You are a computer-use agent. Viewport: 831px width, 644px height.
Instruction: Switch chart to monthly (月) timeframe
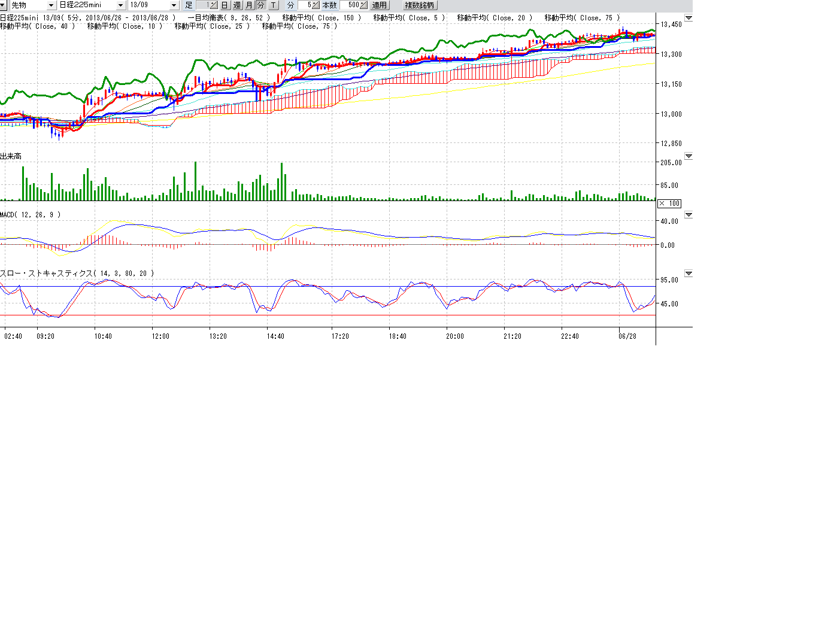pyautogui.click(x=249, y=5)
